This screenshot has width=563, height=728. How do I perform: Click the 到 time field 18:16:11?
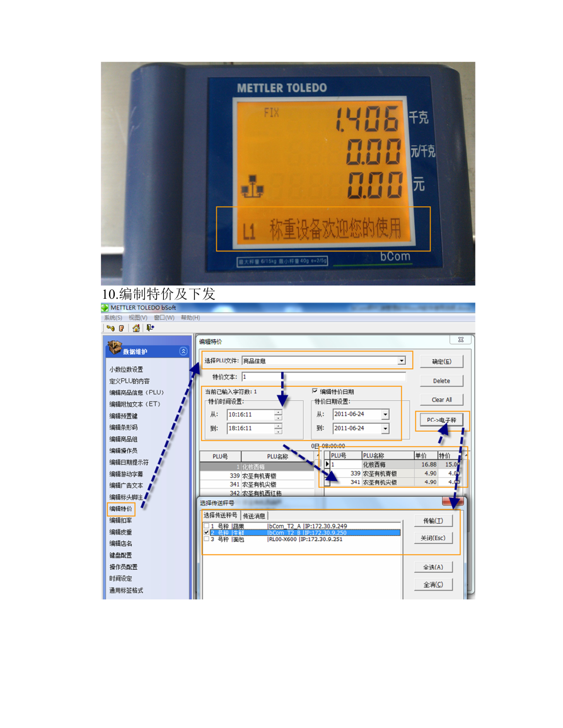pyautogui.click(x=251, y=429)
